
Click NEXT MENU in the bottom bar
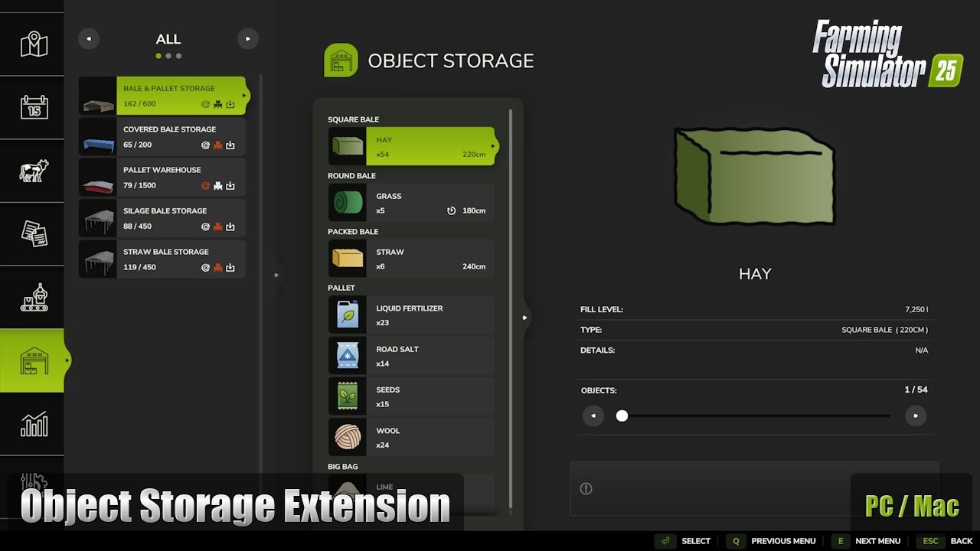tap(878, 541)
